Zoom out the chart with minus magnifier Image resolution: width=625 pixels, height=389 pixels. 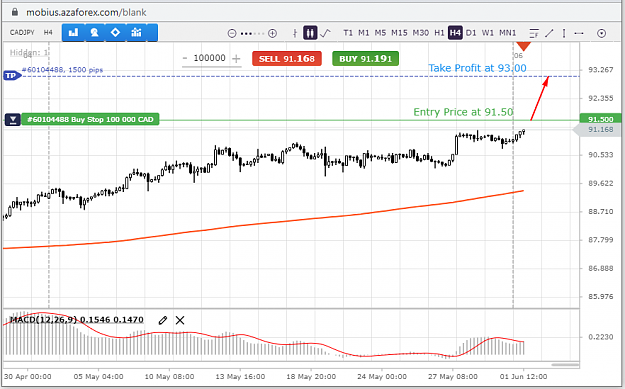point(232,33)
